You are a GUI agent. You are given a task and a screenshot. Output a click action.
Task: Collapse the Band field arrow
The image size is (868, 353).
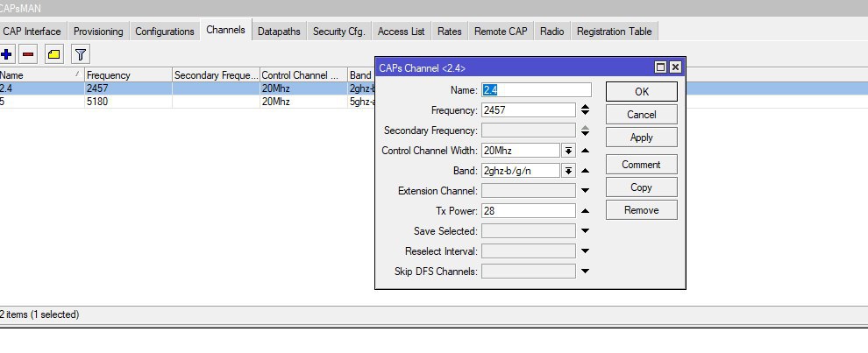tap(585, 171)
